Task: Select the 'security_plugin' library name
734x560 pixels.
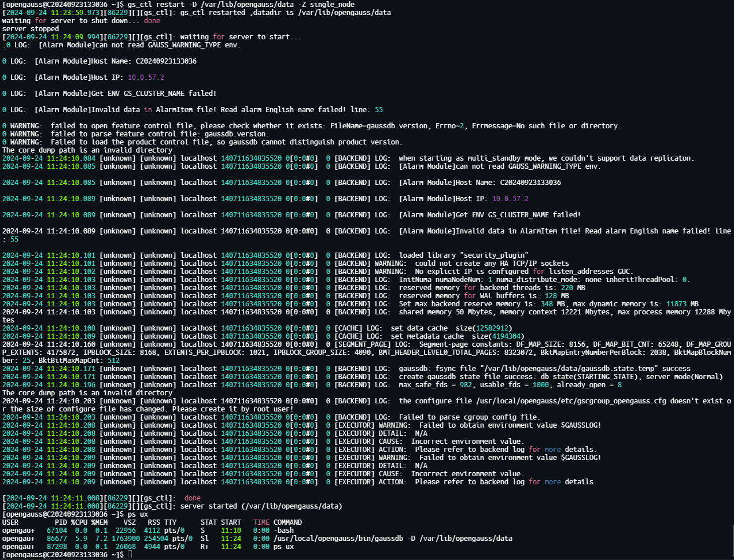Action: 494,255
